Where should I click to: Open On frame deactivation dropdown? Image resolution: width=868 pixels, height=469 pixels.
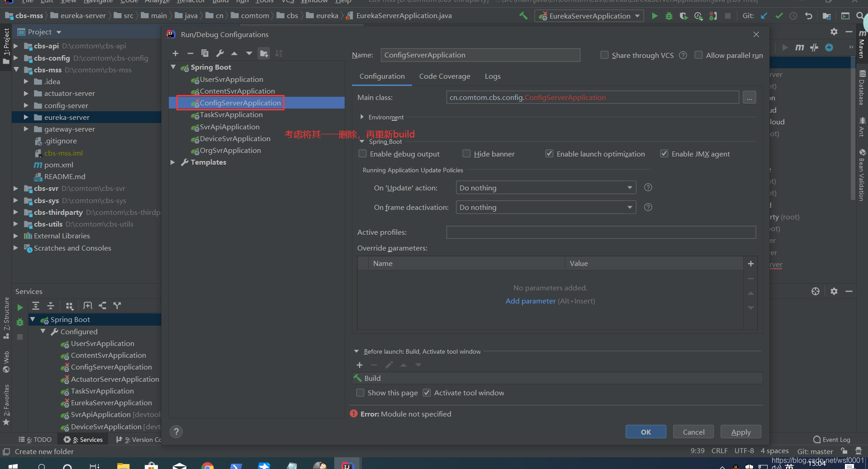[546, 207]
